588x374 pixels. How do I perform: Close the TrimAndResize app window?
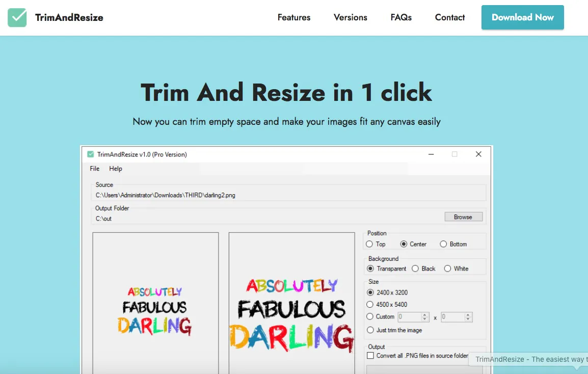[478, 154]
